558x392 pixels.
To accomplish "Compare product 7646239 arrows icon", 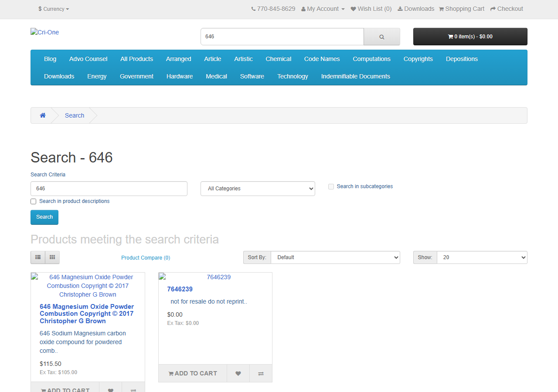I will pyautogui.click(x=261, y=373).
